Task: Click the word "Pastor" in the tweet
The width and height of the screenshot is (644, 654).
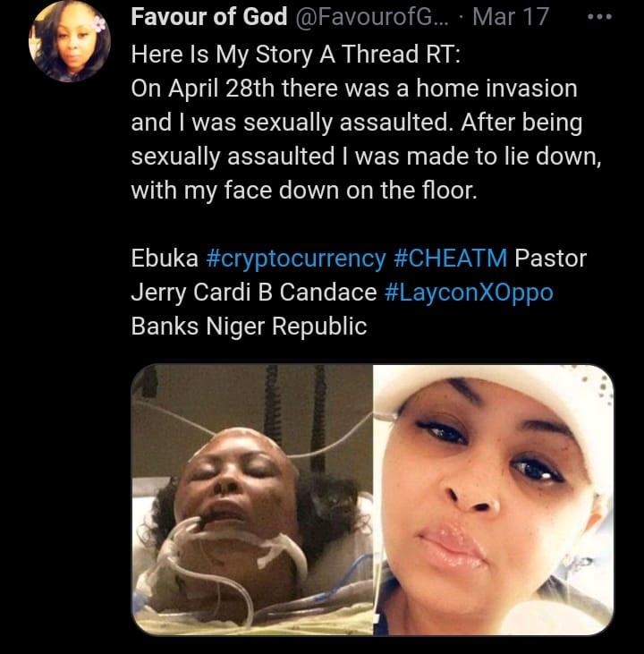Action: pyautogui.click(x=551, y=259)
